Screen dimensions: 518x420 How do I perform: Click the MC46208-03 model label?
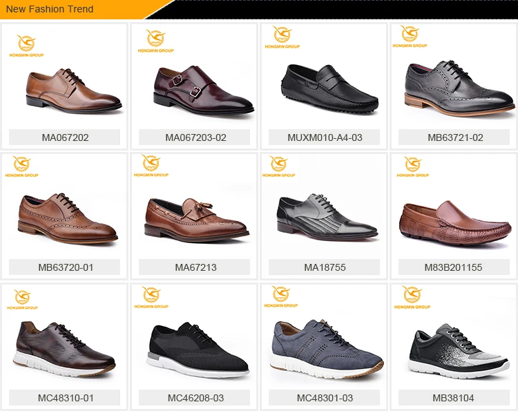(x=195, y=398)
